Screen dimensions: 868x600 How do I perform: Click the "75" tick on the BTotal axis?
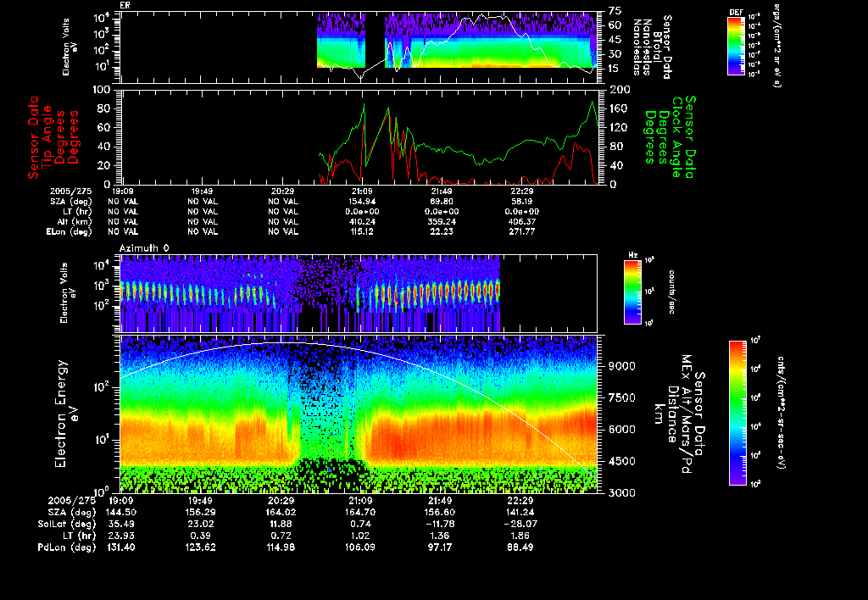(x=615, y=10)
